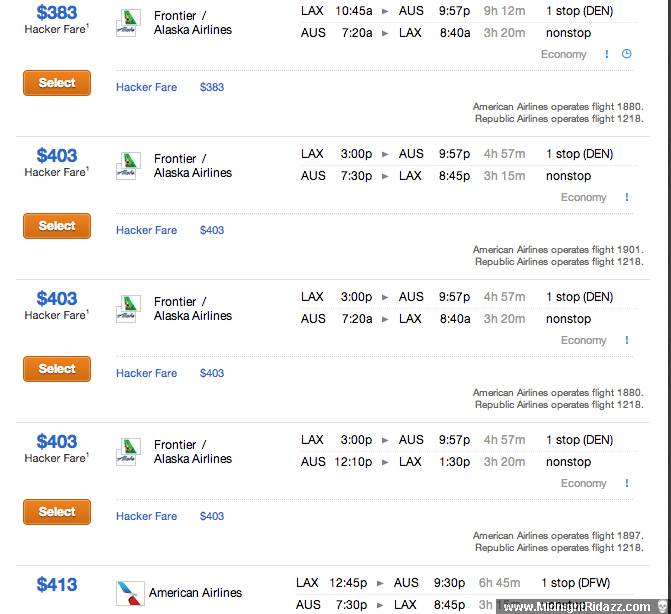671x614 pixels.
Task: Click the $403 price link on the last Hacker Fare
Action: point(212,516)
